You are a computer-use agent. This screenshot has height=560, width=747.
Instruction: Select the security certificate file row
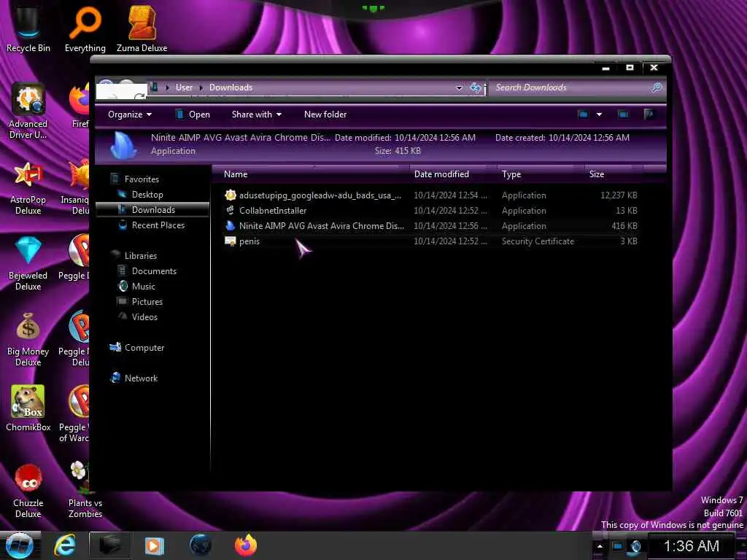(430, 241)
